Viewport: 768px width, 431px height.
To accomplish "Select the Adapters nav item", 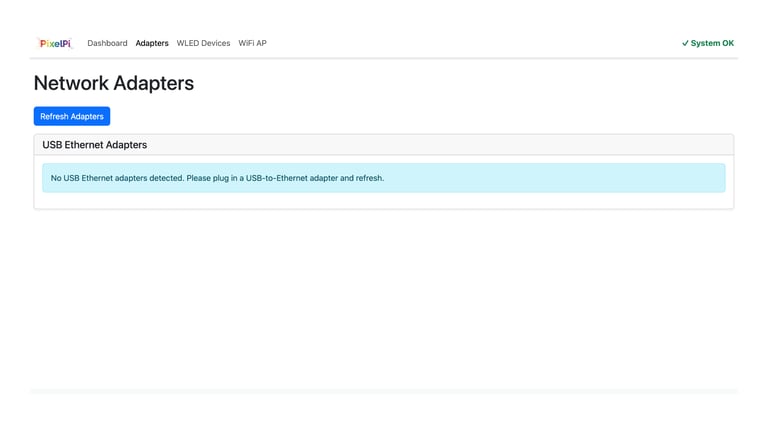I will [x=152, y=43].
